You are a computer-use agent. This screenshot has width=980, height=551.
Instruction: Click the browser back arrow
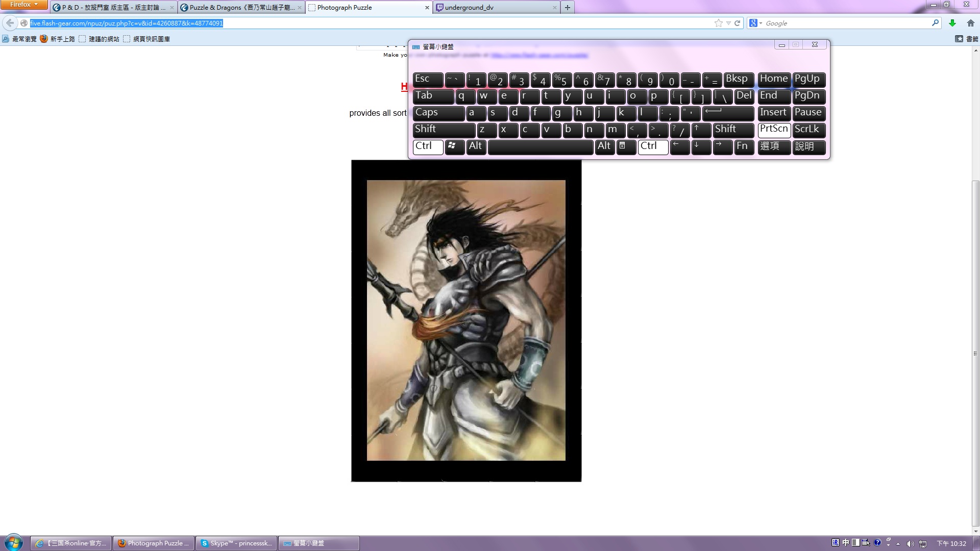coord(10,23)
